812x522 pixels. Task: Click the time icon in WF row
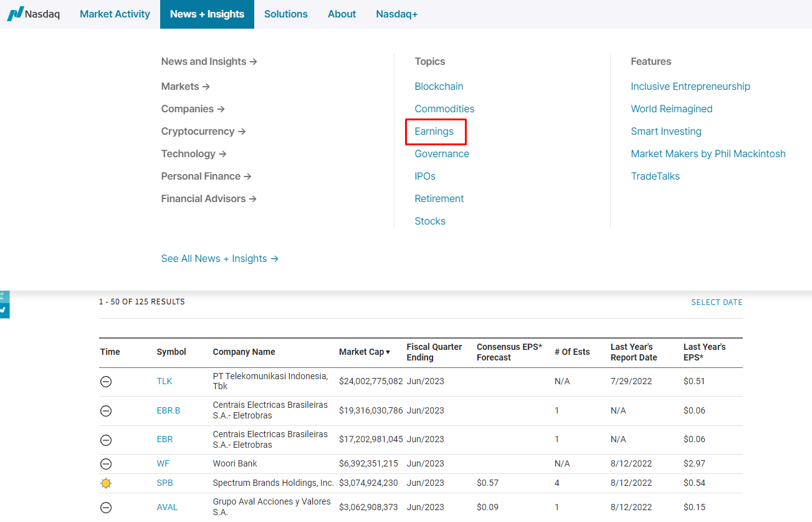pos(106,463)
